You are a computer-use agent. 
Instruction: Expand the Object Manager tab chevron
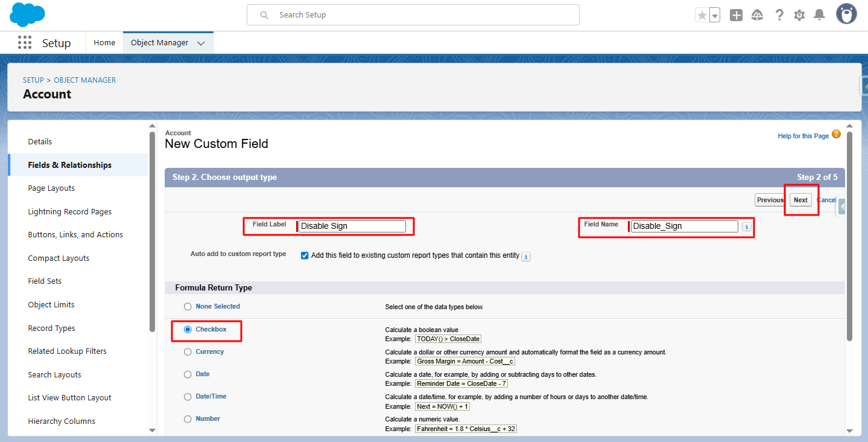pos(201,43)
